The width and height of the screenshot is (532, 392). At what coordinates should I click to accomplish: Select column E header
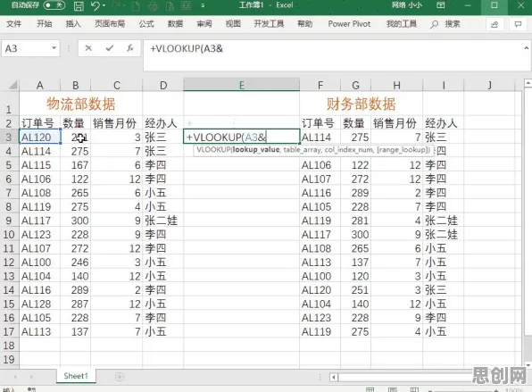point(241,85)
